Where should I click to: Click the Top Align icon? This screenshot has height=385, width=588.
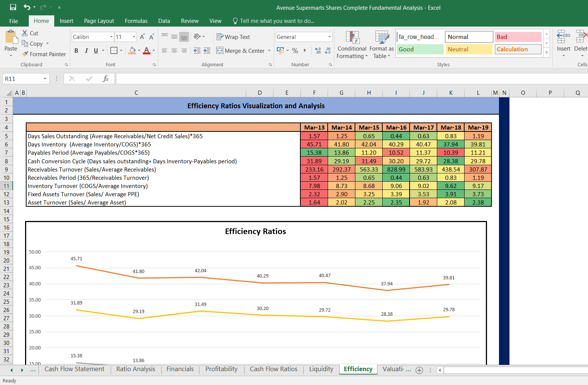[x=165, y=36]
